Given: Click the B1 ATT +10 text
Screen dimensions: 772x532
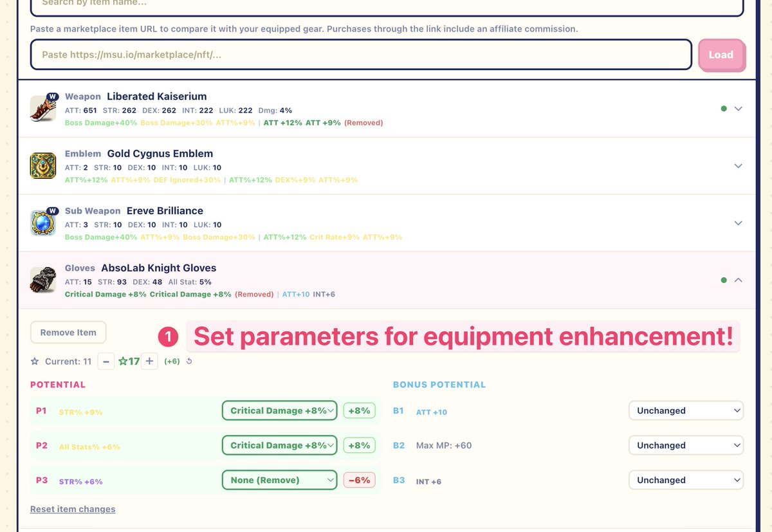Looking at the screenshot, I should point(432,412).
